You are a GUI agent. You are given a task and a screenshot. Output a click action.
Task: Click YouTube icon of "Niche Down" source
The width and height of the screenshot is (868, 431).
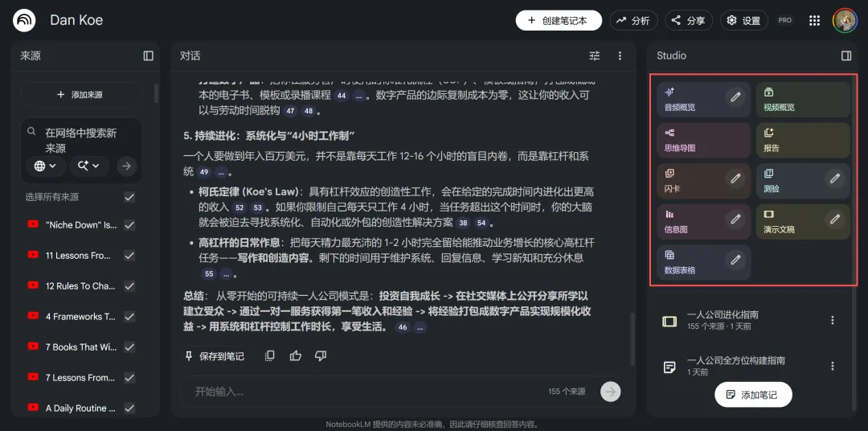(33, 224)
